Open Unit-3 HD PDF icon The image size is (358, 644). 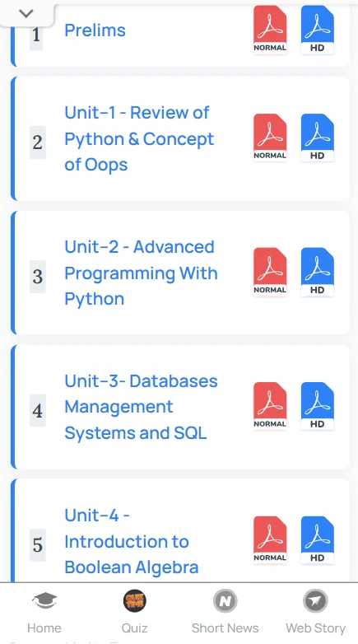318,406
